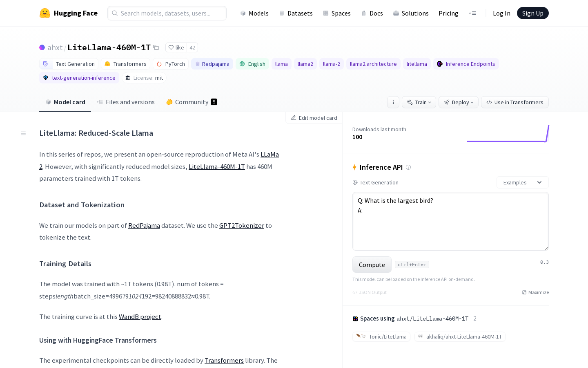Click the Text Generation tag icon
The width and height of the screenshot is (588, 368).
pos(46,64)
